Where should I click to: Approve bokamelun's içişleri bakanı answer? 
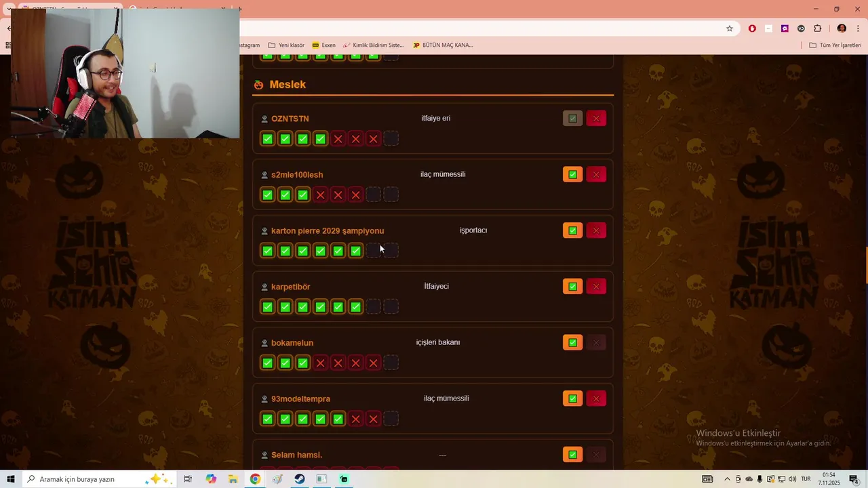[572, 343]
